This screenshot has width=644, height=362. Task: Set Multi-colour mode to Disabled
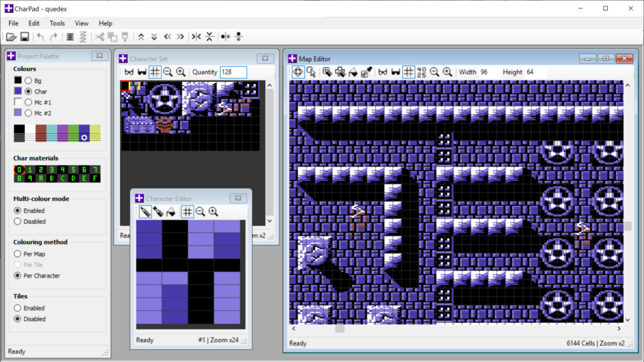[17, 222]
